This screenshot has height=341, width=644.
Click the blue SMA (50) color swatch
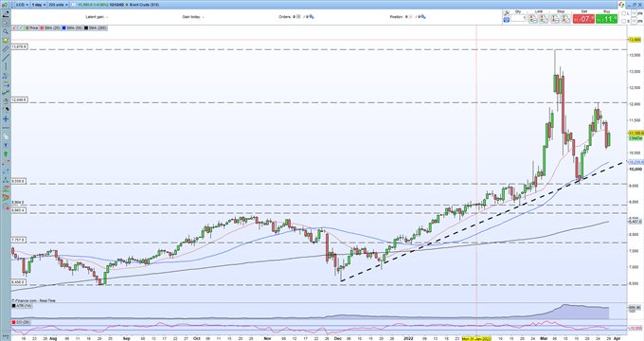pyautogui.click(x=64, y=27)
